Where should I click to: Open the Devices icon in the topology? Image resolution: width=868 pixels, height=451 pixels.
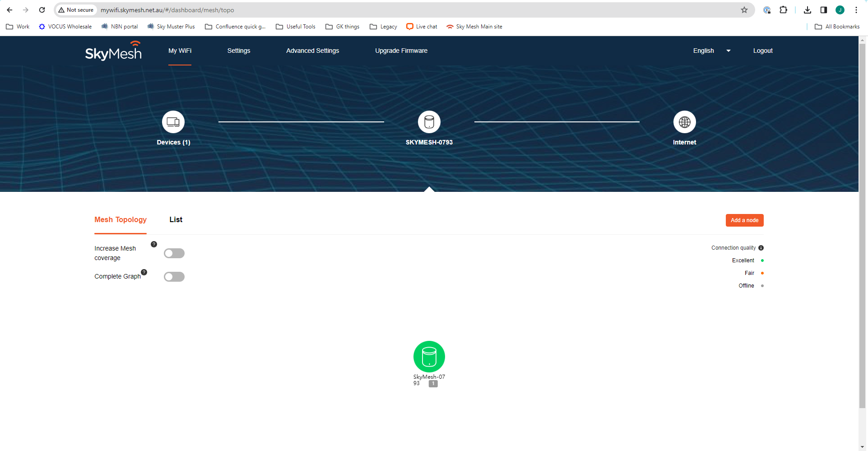(x=173, y=122)
